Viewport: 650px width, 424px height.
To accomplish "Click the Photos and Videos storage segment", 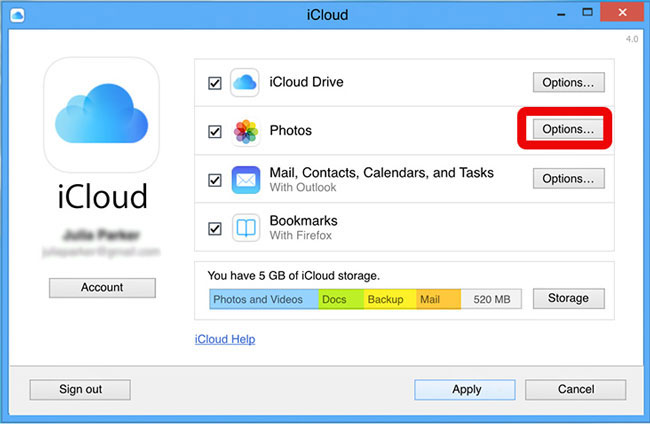I will tap(264, 299).
